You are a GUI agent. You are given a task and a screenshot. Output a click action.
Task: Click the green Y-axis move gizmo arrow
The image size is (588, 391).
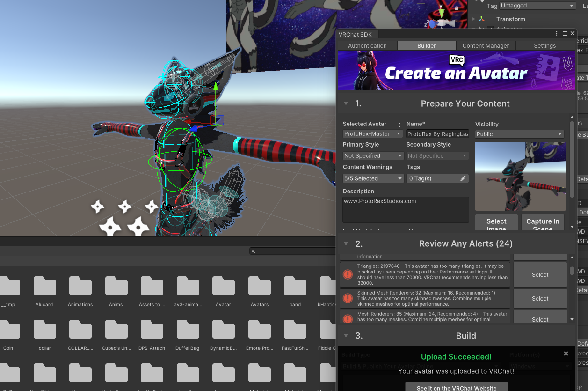(x=215, y=86)
